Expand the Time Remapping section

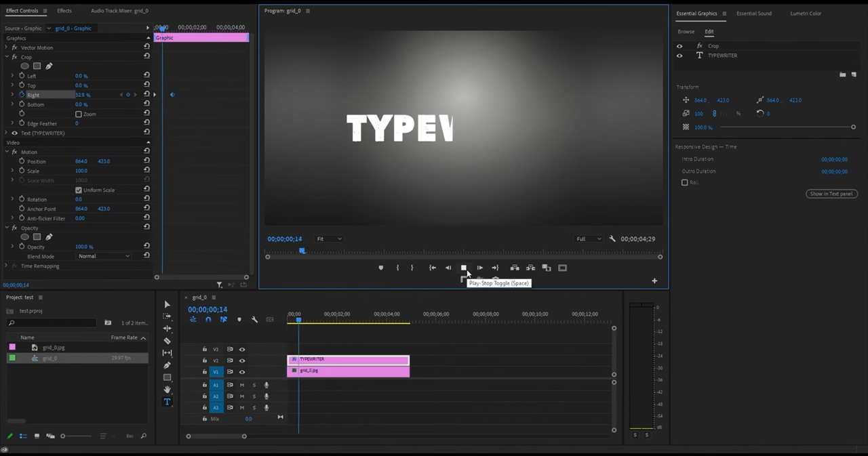click(x=6, y=266)
